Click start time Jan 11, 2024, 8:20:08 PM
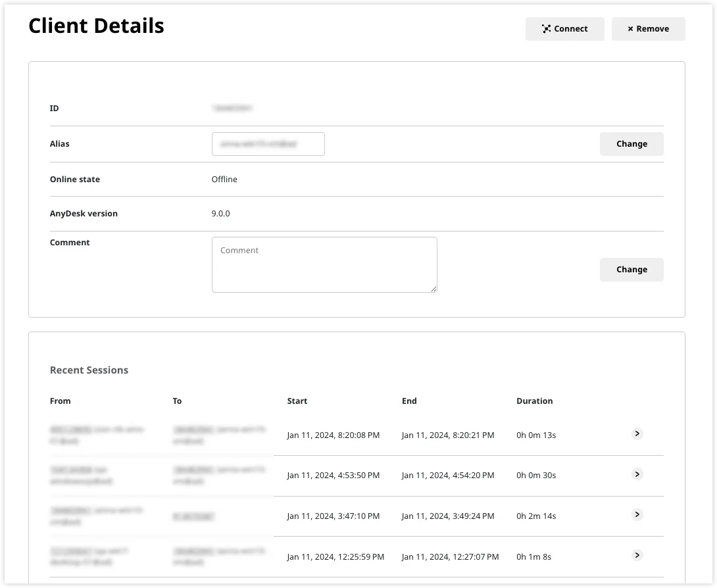This screenshot has height=588, width=717. [334, 435]
